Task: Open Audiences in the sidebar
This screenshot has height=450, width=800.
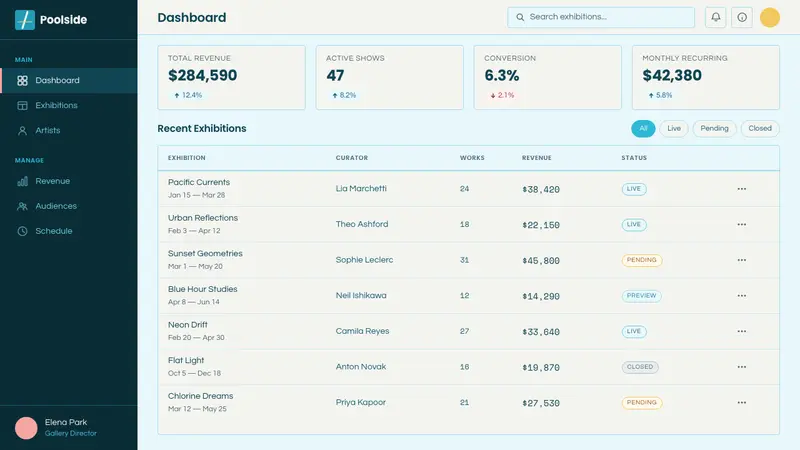Action: pos(68,206)
